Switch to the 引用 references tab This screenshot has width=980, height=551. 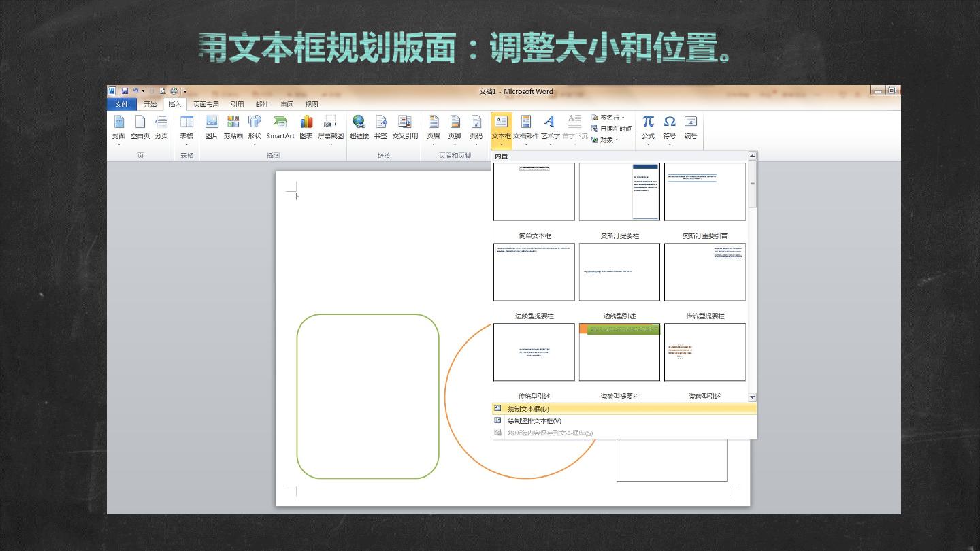pos(237,104)
